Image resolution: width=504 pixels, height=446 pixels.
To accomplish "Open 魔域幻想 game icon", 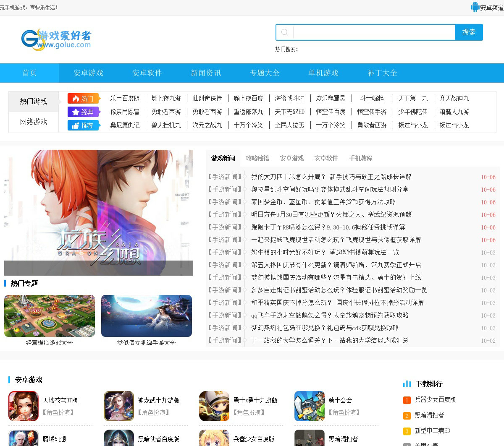I will click(24, 438).
